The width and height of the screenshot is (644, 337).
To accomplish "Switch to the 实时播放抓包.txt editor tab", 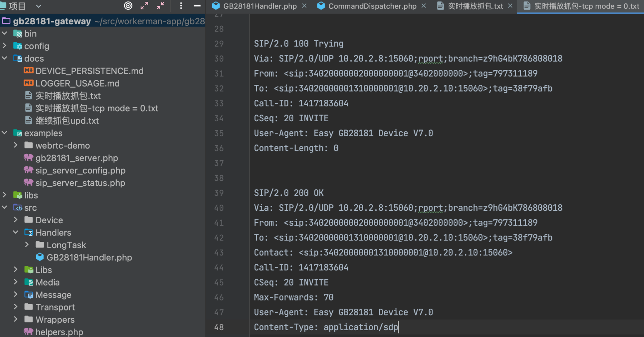I will (x=475, y=6).
